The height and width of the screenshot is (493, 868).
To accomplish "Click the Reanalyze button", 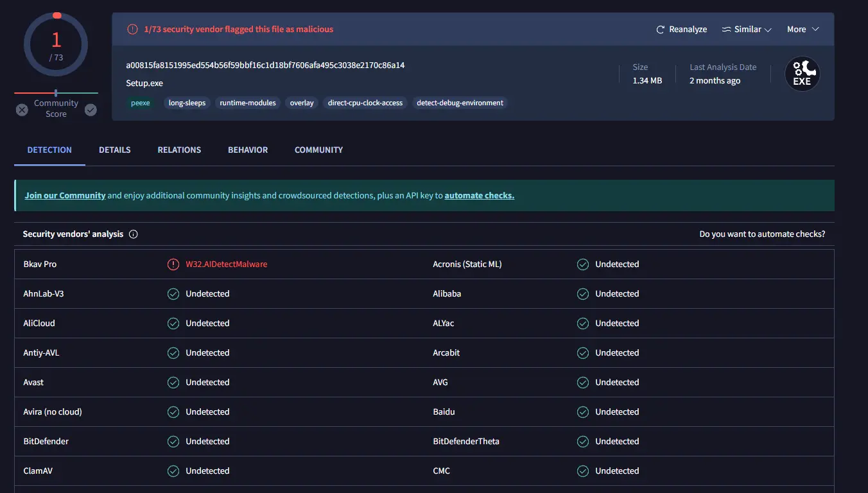I will [681, 30].
